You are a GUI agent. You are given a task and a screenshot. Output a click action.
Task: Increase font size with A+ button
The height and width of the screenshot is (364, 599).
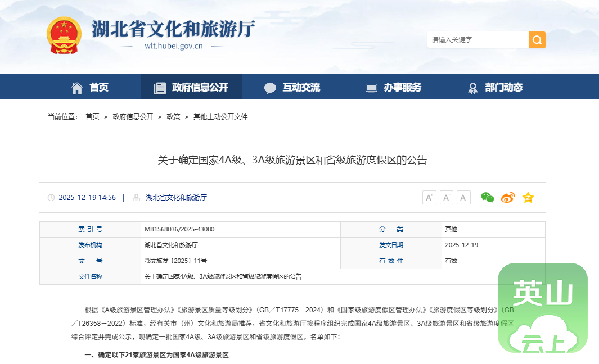point(429,198)
